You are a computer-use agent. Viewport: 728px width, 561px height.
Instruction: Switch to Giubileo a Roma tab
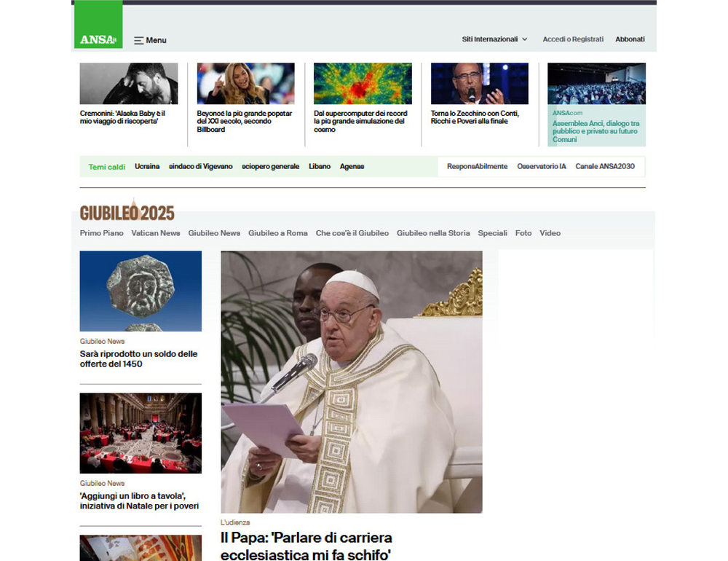(x=277, y=233)
